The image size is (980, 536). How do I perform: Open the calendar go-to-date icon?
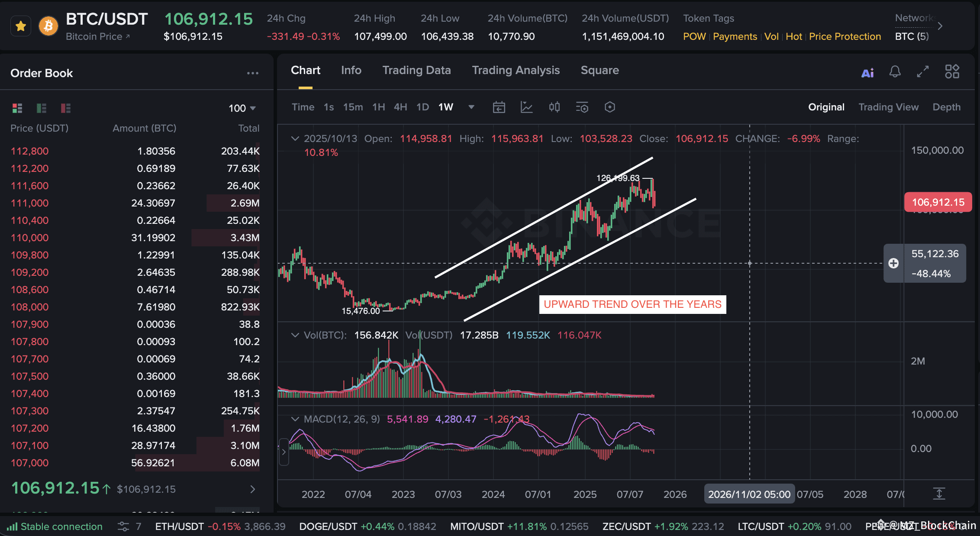[x=499, y=107]
